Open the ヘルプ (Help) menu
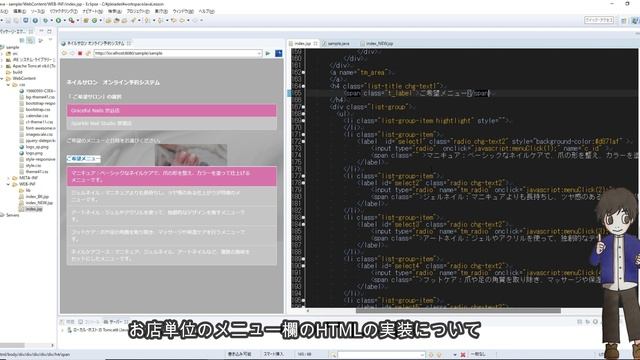640x360 pixels. click(x=206, y=11)
